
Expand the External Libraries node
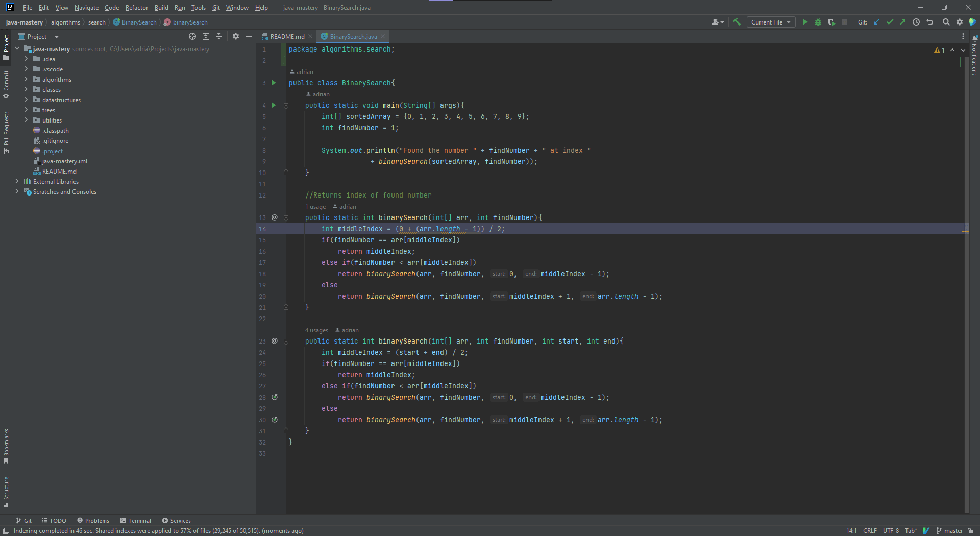tap(17, 182)
